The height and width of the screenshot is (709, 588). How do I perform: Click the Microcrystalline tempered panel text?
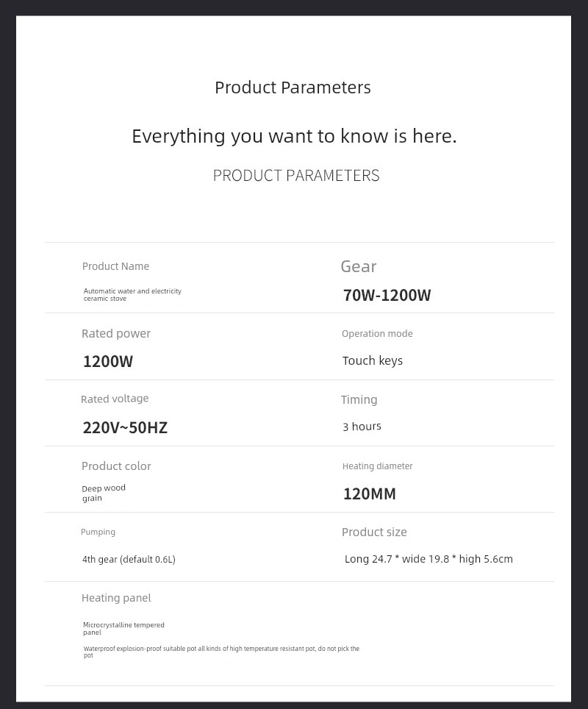coord(123,628)
